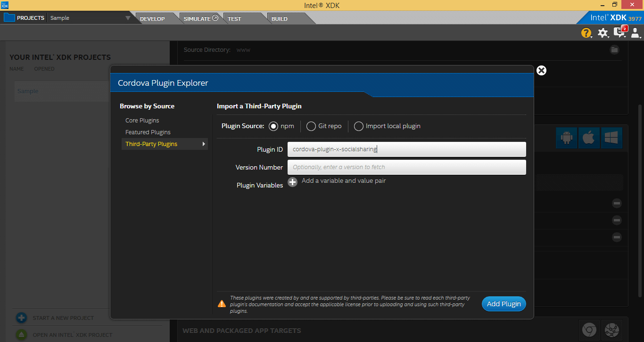Image resolution: width=644 pixels, height=342 pixels.
Task: Add a variable and value pair
Action: [292, 182]
